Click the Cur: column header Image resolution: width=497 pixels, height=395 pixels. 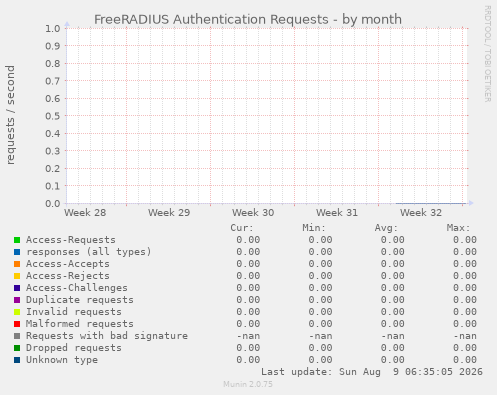(242, 228)
